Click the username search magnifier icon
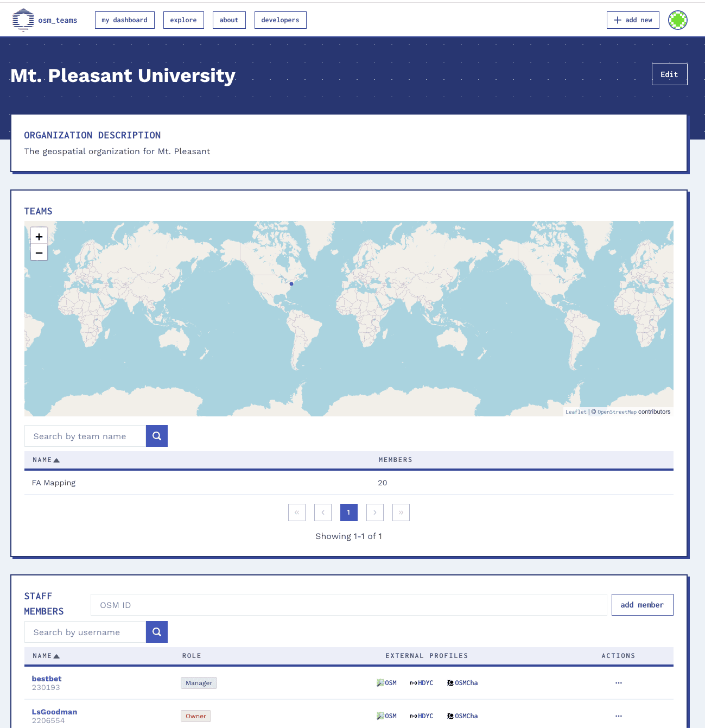The image size is (705, 728). 156,631
